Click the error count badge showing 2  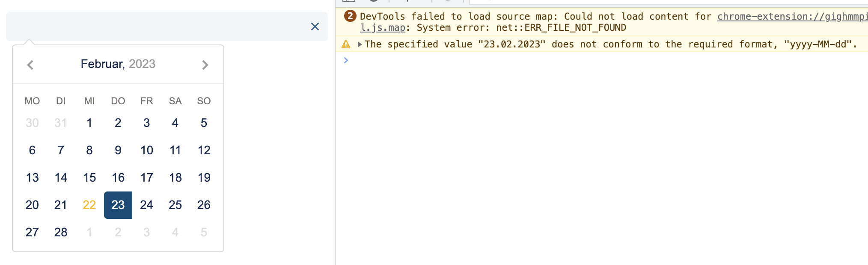[350, 16]
